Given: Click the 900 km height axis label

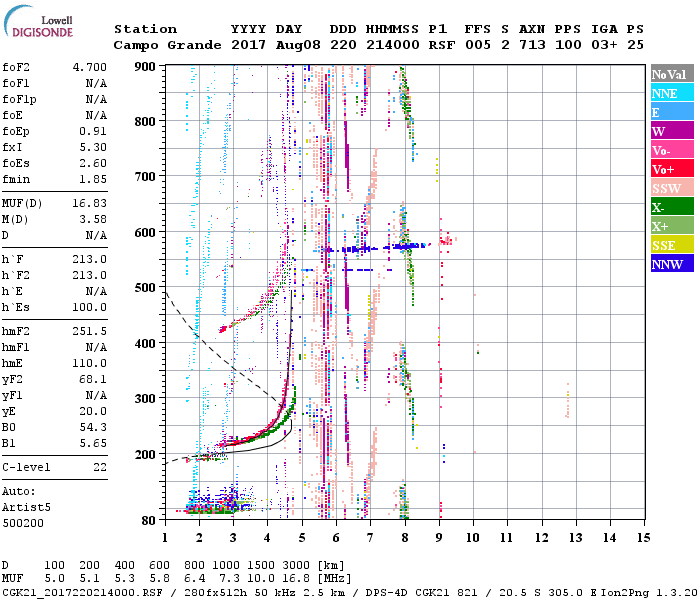Looking at the screenshot, I should (x=146, y=66).
